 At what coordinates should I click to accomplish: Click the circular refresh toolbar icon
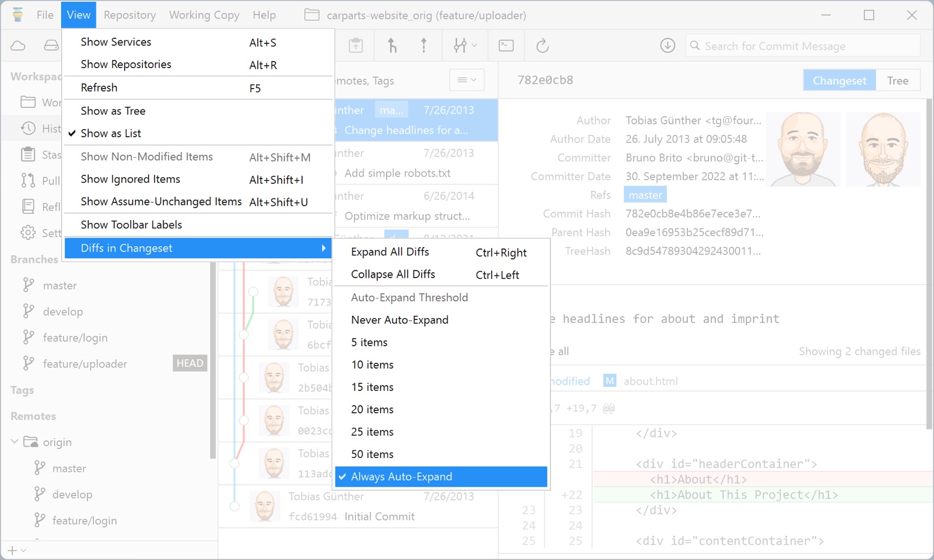pyautogui.click(x=542, y=46)
